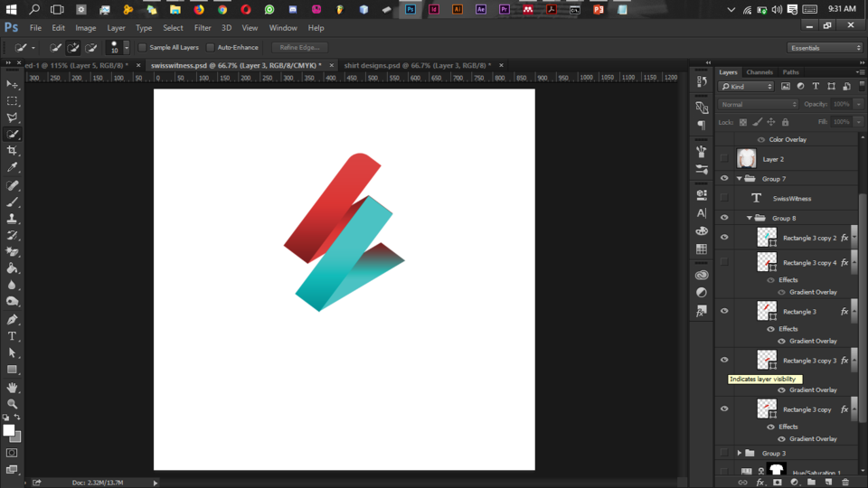
Task: Select the Rectangle shape tool
Action: click(x=12, y=369)
